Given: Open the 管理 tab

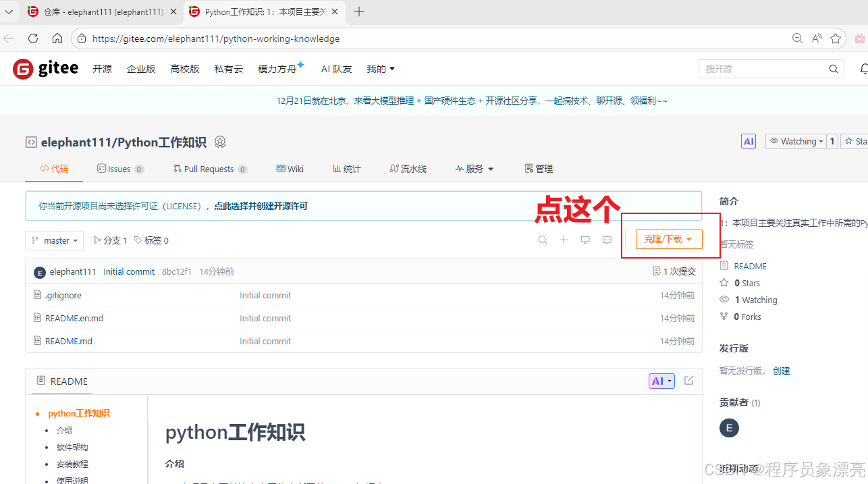Looking at the screenshot, I should (539, 169).
